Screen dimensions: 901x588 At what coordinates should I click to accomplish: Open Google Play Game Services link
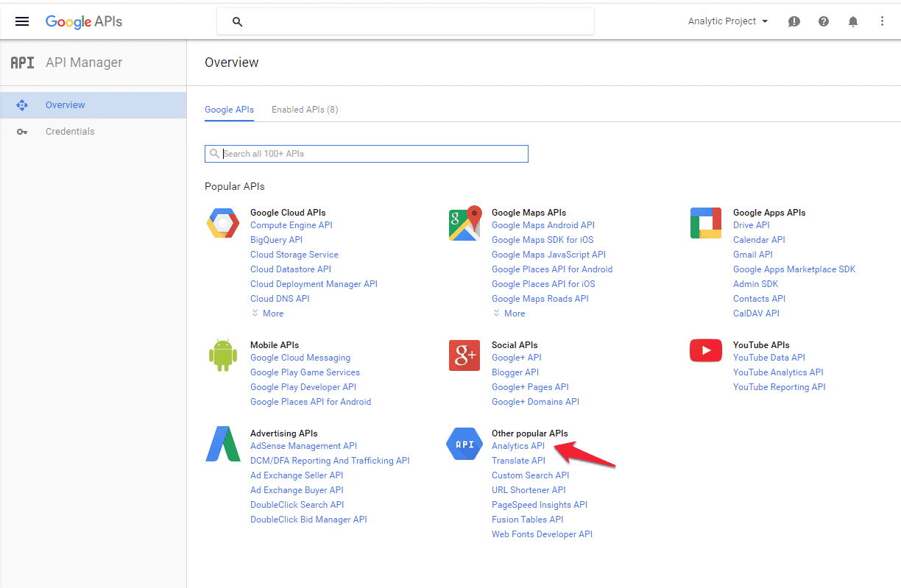305,372
